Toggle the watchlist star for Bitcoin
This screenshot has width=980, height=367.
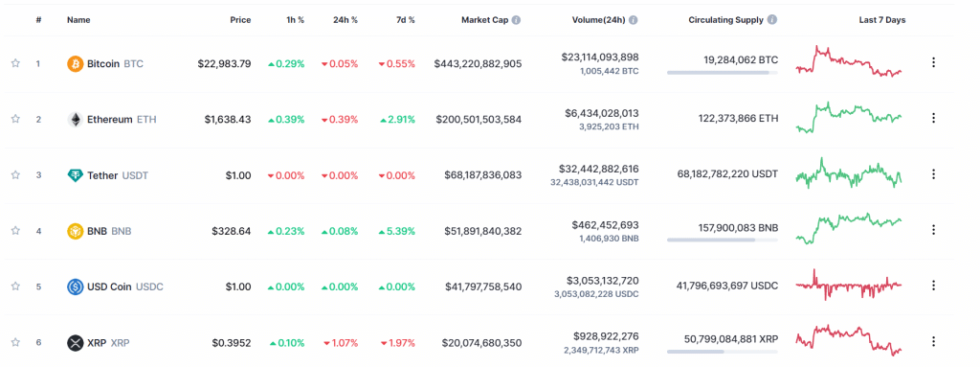click(x=15, y=63)
